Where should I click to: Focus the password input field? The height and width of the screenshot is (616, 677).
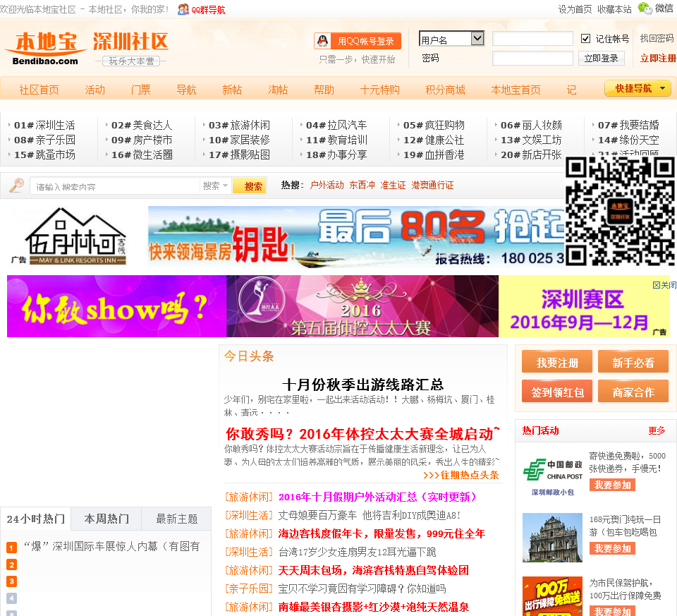click(x=532, y=59)
